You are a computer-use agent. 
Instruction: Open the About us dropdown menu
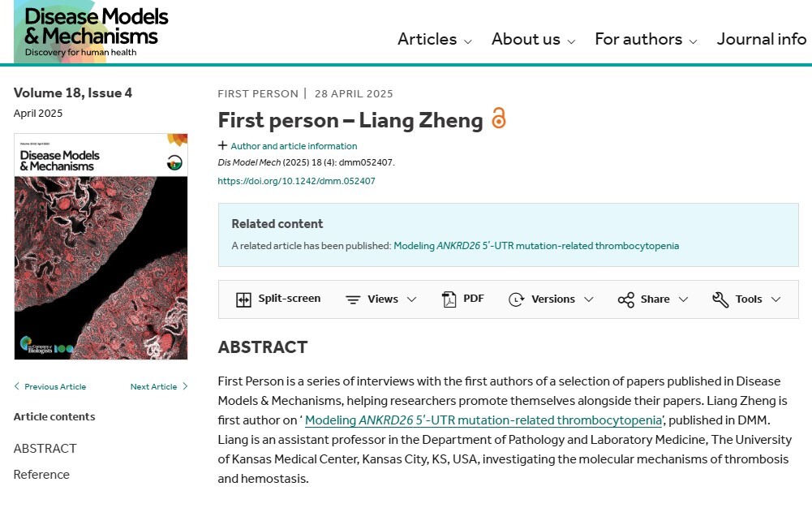click(533, 40)
